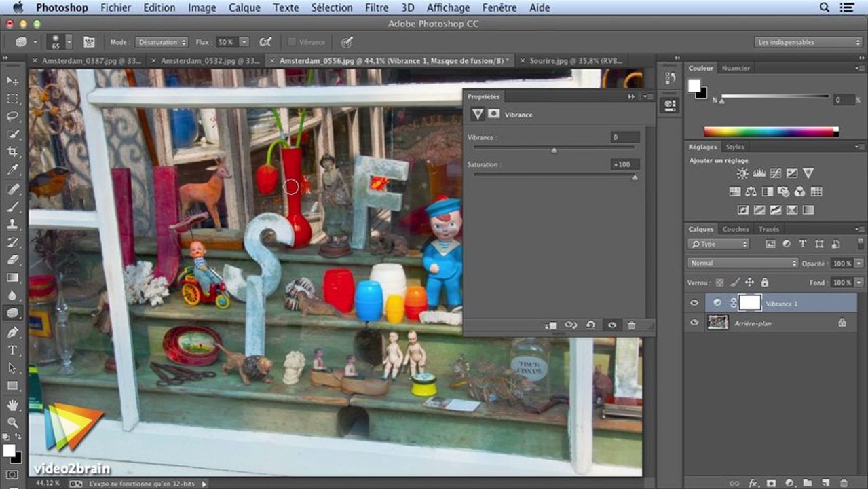Screen dimensions: 868x489
Task: Add a Color Balance adjustment
Action: (751, 192)
